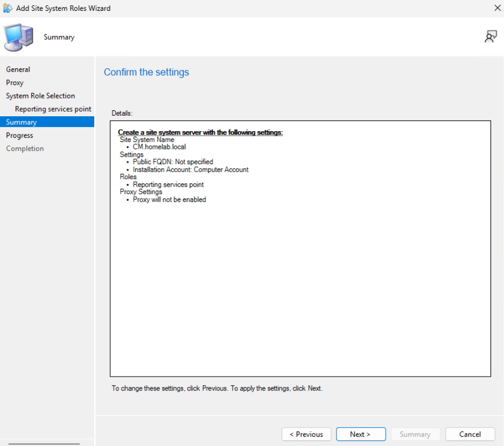Apply settings with the Next button
The height and width of the screenshot is (446, 504).
pyautogui.click(x=360, y=434)
